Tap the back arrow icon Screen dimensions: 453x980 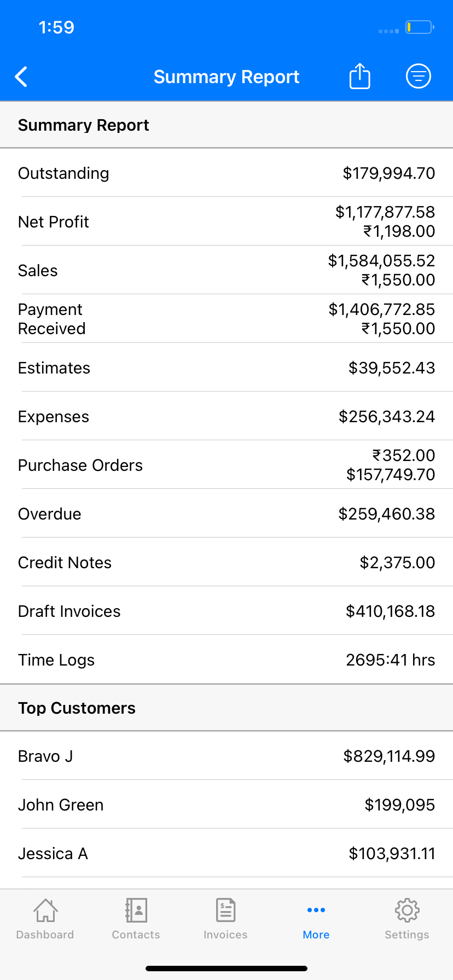point(21,77)
